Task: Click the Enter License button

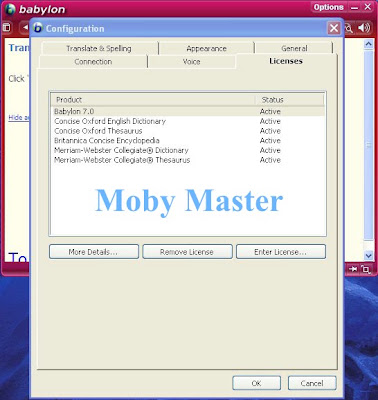Action: tap(281, 252)
